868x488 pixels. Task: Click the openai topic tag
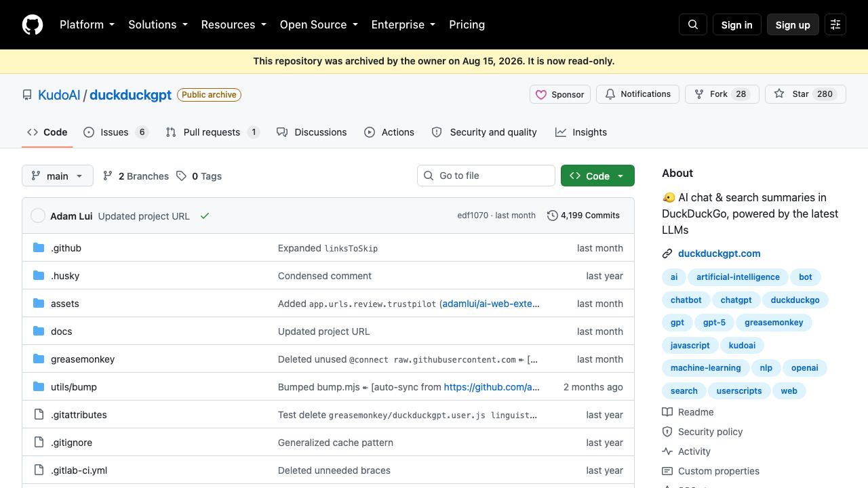pos(805,368)
